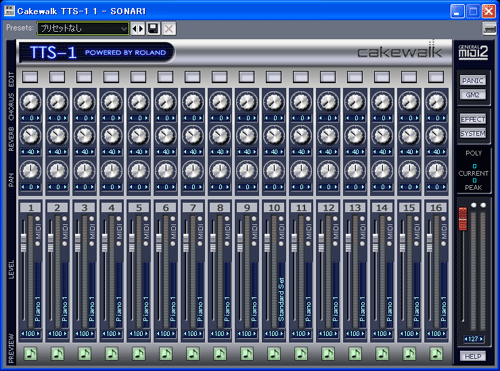
Task: Open the SYSTEM settings
Action: [473, 133]
